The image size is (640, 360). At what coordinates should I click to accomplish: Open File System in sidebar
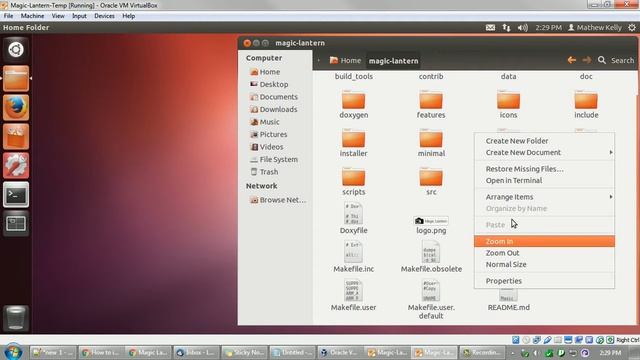(274, 159)
